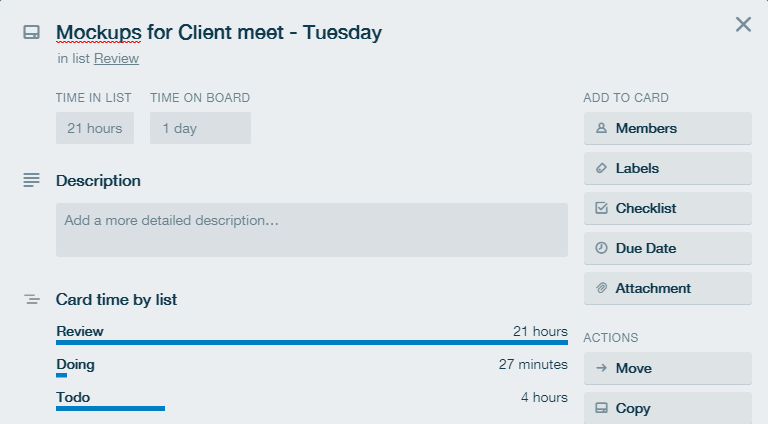The height and width of the screenshot is (424, 768).
Task: Click the Labels tag icon
Action: [x=601, y=168]
